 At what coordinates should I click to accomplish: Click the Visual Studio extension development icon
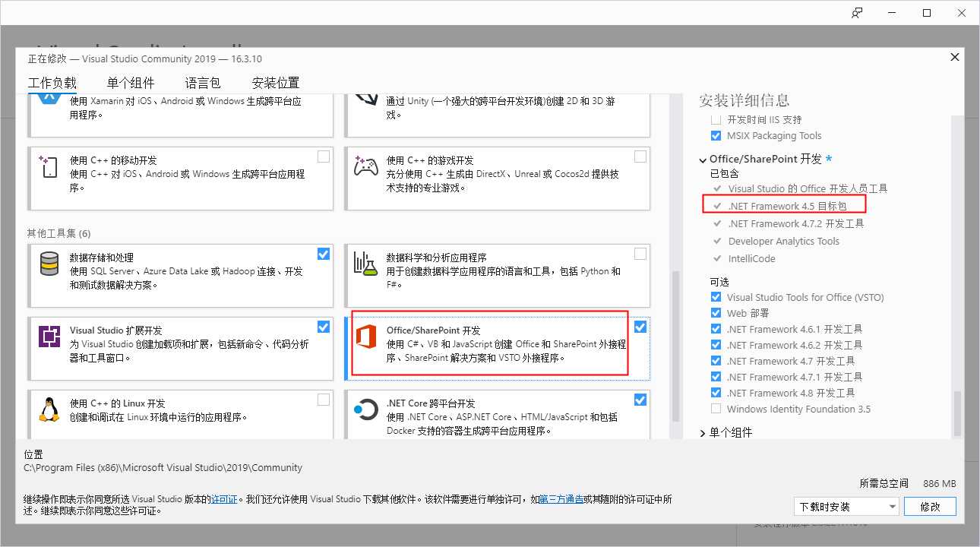[x=49, y=337]
